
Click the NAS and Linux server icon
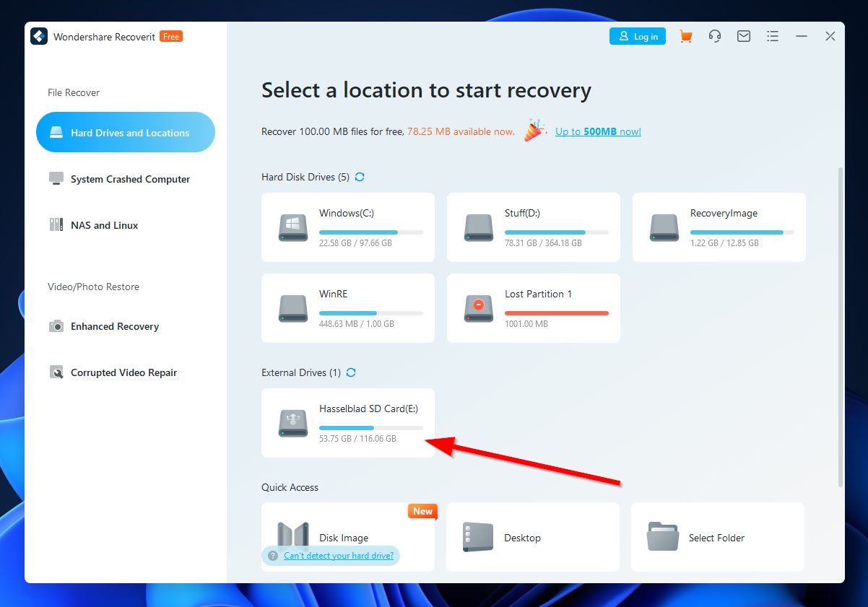coord(56,225)
